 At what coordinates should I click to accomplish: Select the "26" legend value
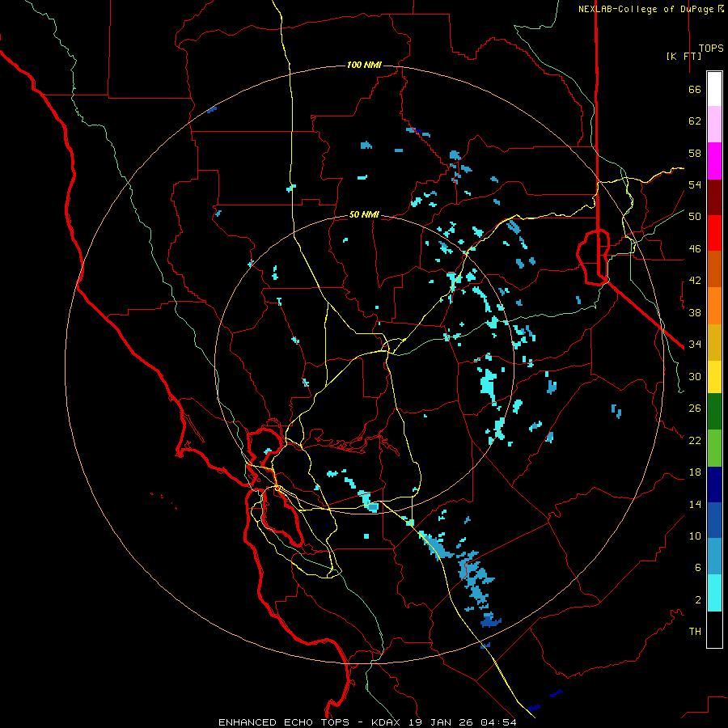click(695, 408)
